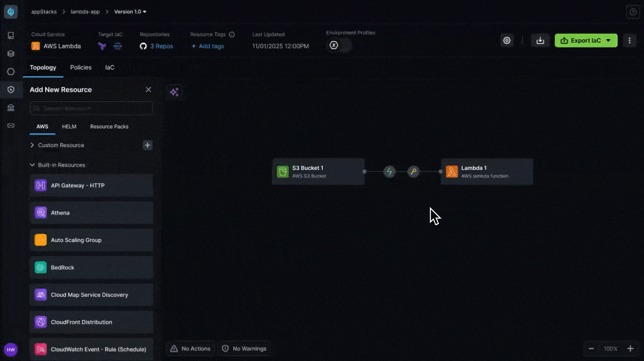Viewport: 644px width, 361px height.
Task: Click the key connection icon
Action: (413, 172)
